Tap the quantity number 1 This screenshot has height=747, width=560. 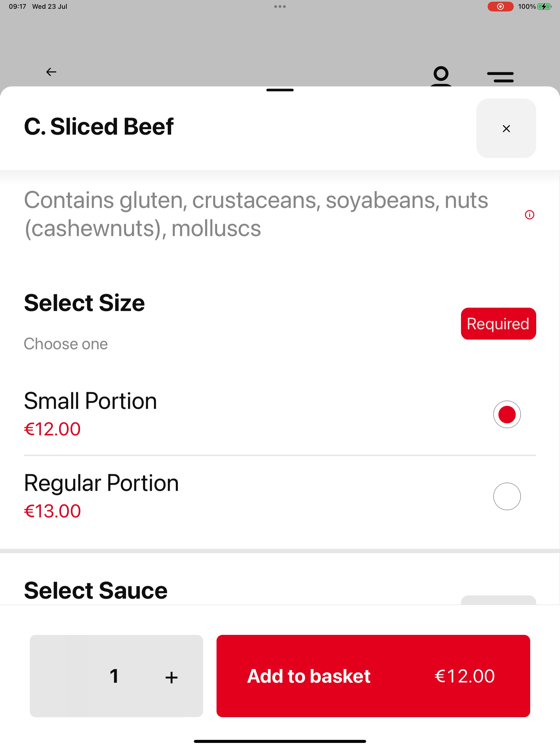(x=114, y=676)
